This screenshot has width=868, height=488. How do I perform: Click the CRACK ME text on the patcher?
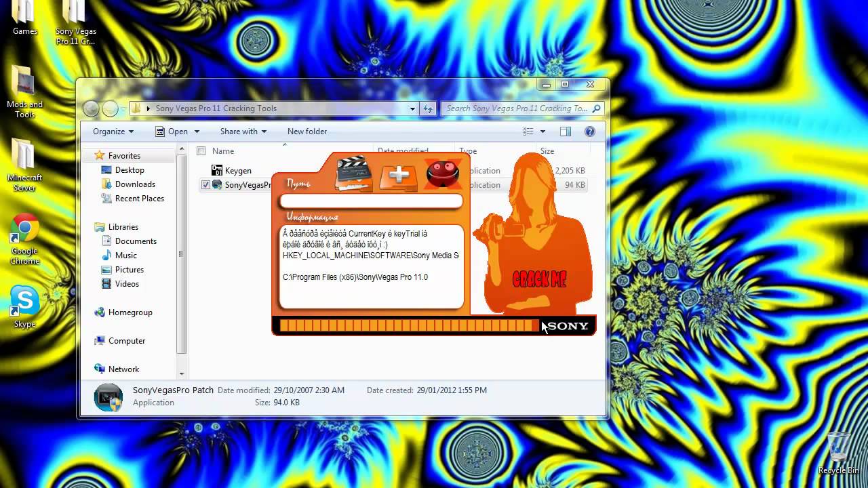click(x=539, y=279)
